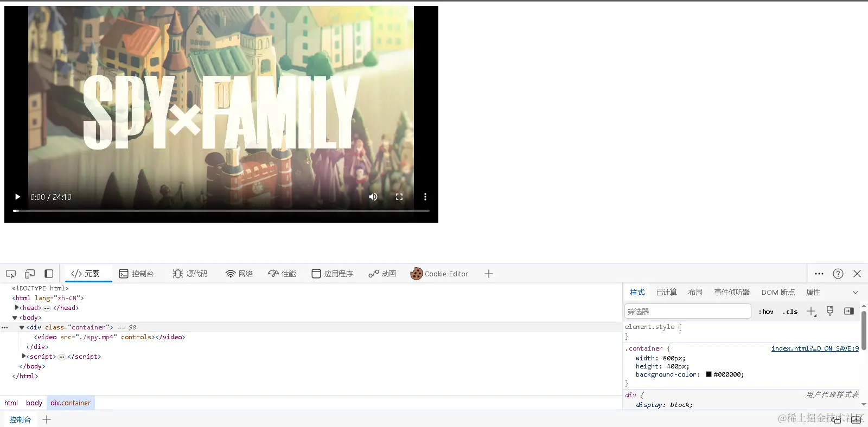Show collapsed script content ellipsis
Viewport: 868px width, 427px height.
click(x=62, y=357)
